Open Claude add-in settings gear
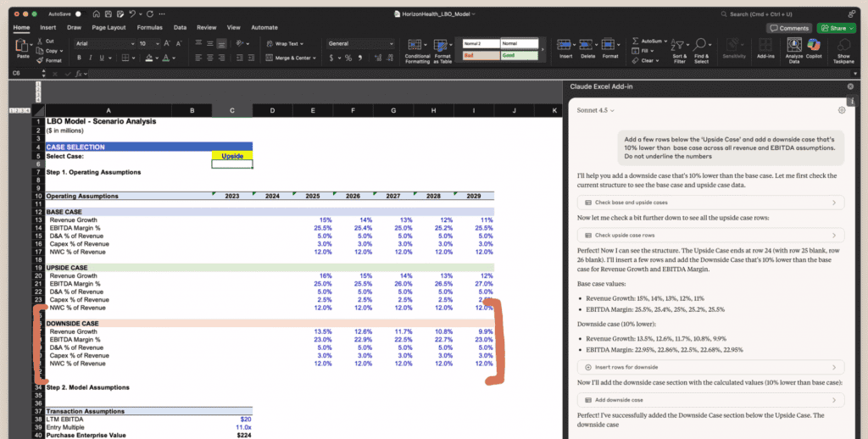 point(842,110)
